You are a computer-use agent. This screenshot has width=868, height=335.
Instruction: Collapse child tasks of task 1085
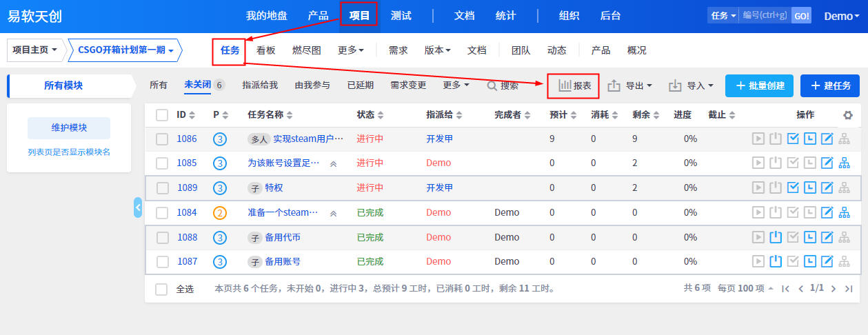click(x=334, y=164)
